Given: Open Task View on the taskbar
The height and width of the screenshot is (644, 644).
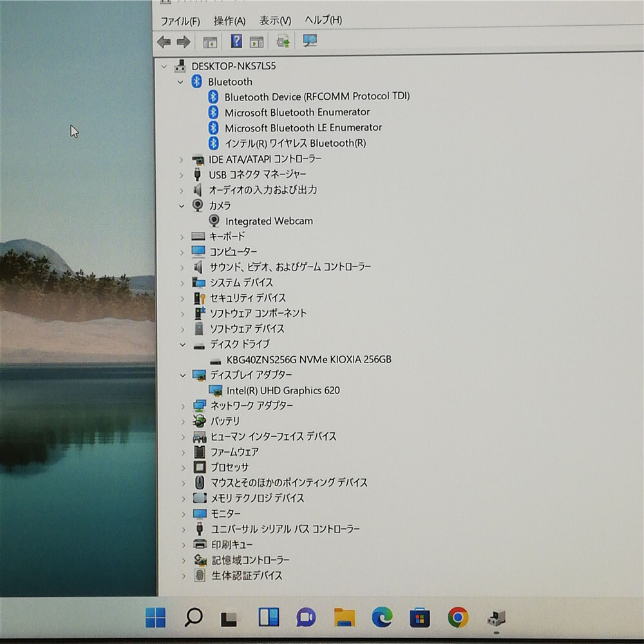Looking at the screenshot, I should tap(229, 618).
